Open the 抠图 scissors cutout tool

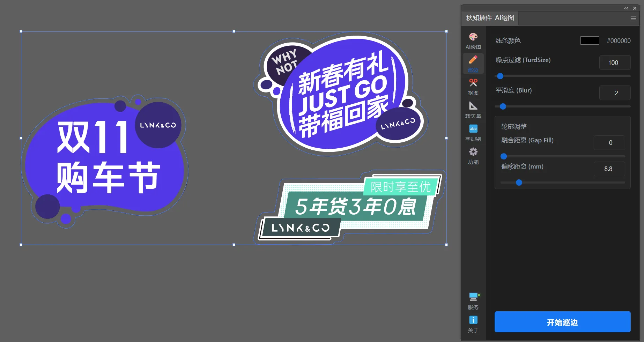(473, 86)
